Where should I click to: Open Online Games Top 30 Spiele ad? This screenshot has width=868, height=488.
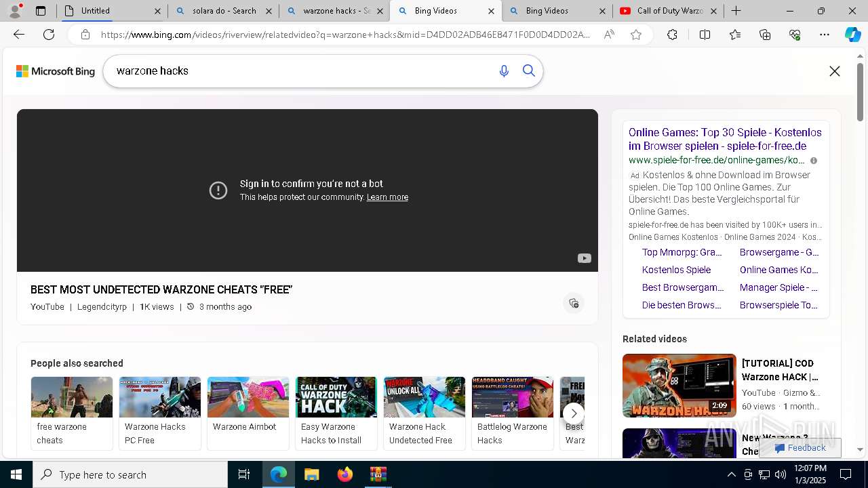click(725, 139)
